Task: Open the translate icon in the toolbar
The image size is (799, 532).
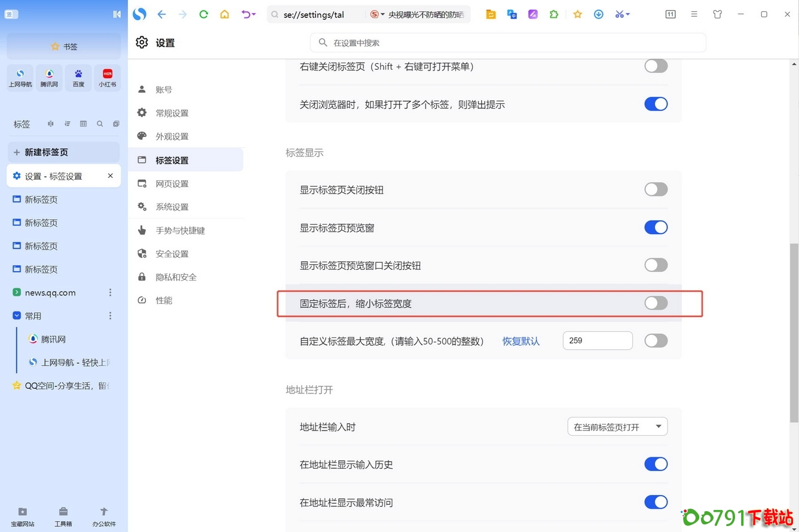Action: pyautogui.click(x=512, y=14)
